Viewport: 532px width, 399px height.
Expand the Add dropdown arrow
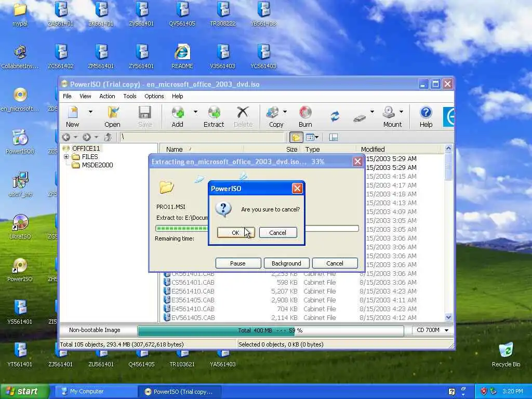tap(195, 112)
